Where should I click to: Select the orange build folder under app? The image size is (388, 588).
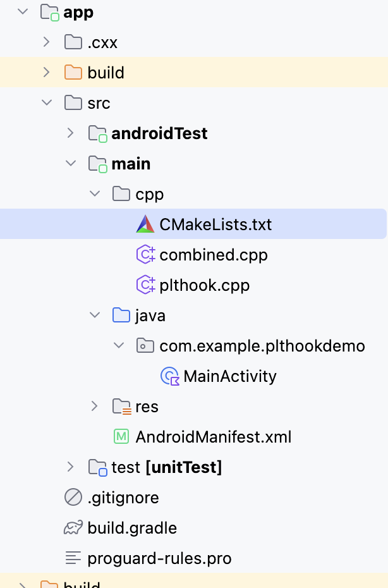[106, 73]
